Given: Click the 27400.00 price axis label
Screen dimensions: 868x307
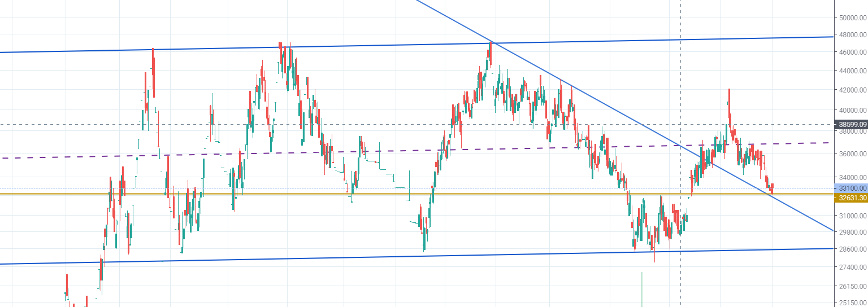Looking at the screenshot, I should click(853, 267).
